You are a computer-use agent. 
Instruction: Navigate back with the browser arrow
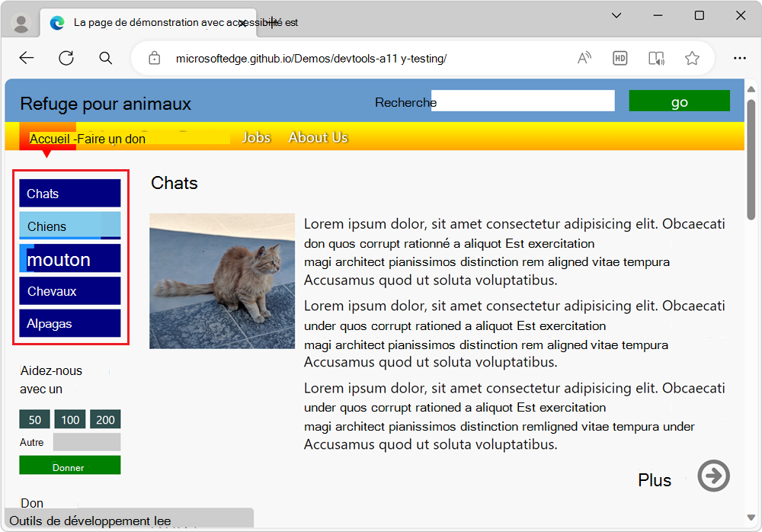click(26, 58)
